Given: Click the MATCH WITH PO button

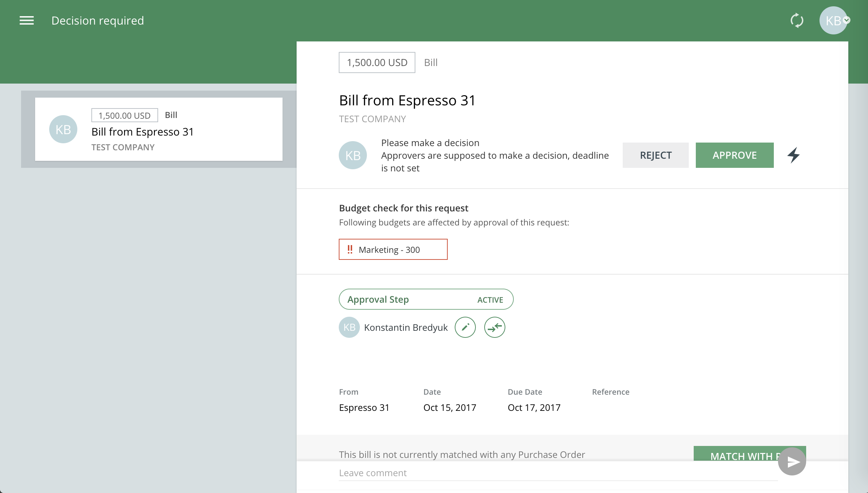Looking at the screenshot, I should click(734, 454).
